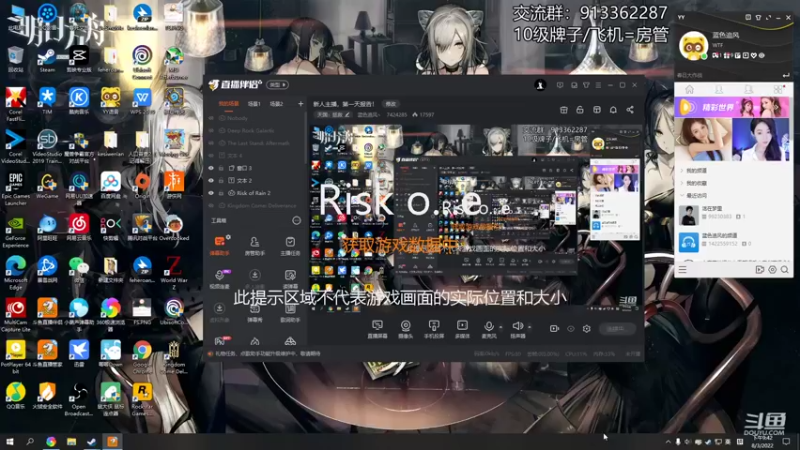Start recording with video camera icon
This screenshot has width=800, height=450.
click(554, 329)
